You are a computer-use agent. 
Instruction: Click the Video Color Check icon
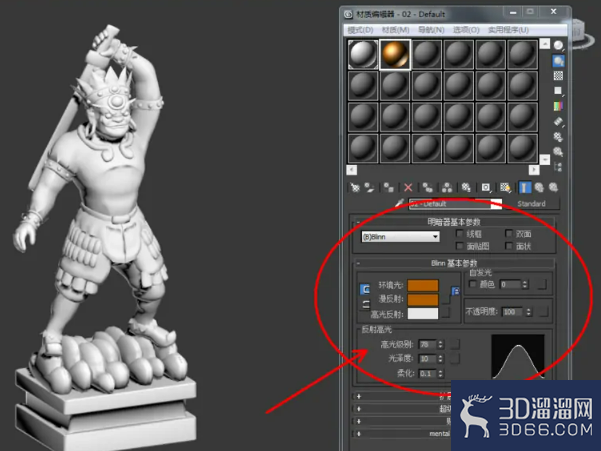pos(558,106)
